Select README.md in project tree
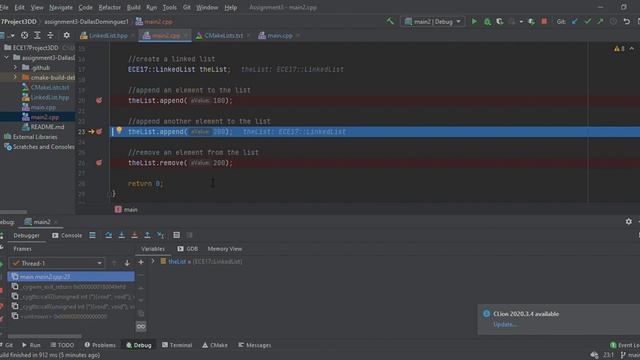 (47, 127)
